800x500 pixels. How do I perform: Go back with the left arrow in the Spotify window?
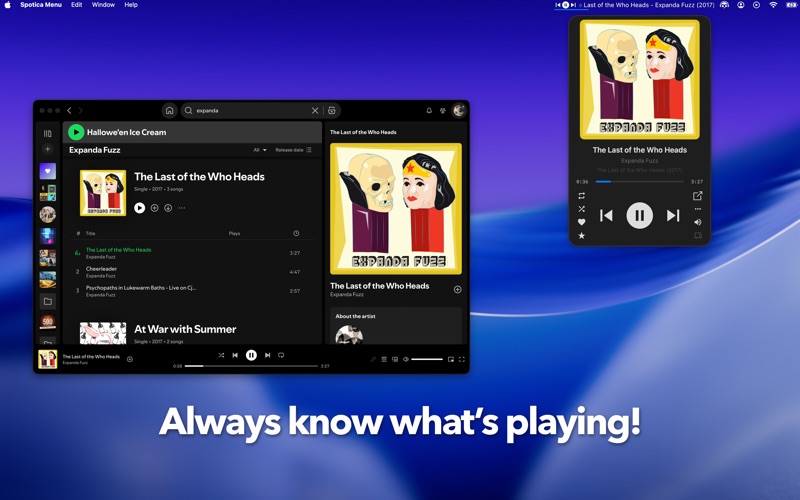(x=69, y=110)
